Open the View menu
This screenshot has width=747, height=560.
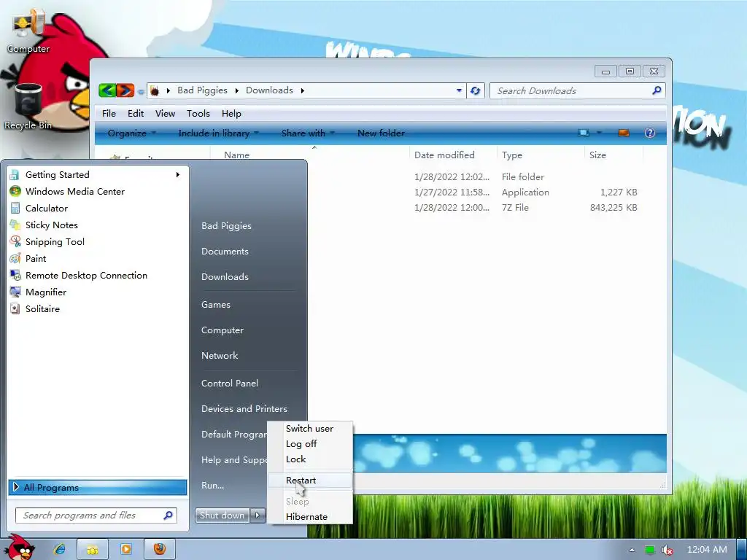165,113
